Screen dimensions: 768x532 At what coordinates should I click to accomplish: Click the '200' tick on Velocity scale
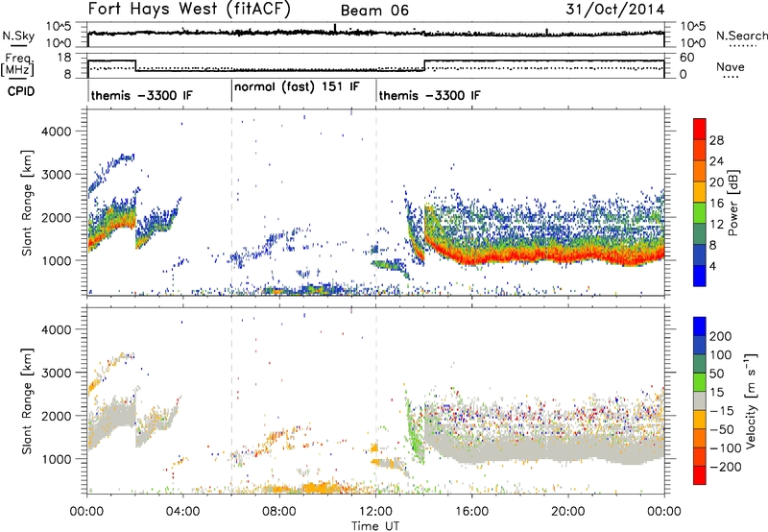(721, 336)
